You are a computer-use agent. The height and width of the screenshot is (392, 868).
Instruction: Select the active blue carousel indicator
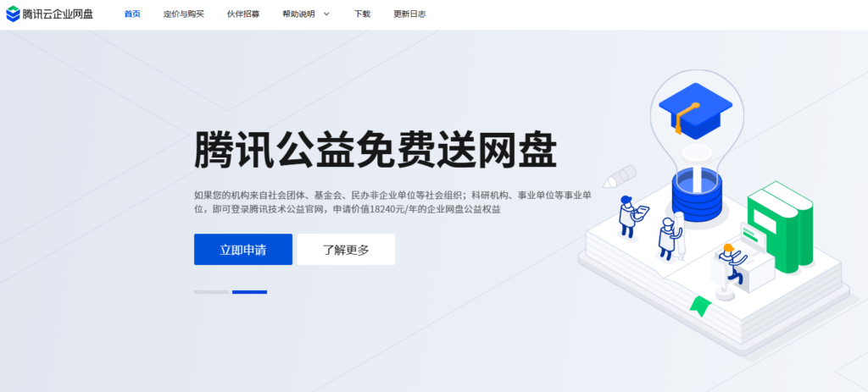click(250, 292)
